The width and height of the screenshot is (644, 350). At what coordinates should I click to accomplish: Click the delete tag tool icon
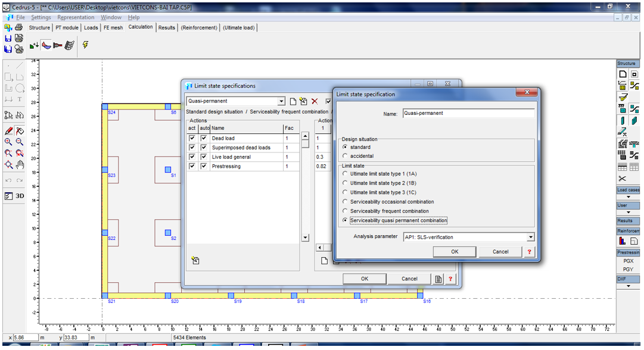19,131
